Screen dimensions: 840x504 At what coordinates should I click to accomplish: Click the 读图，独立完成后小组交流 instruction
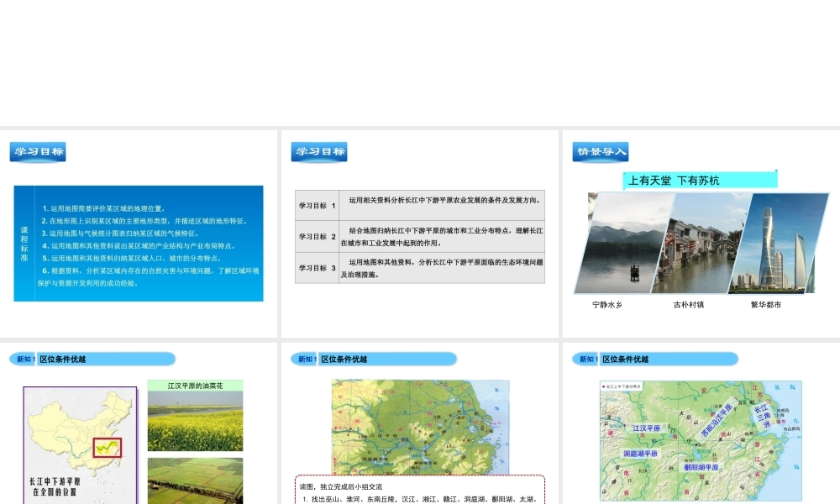(x=341, y=487)
